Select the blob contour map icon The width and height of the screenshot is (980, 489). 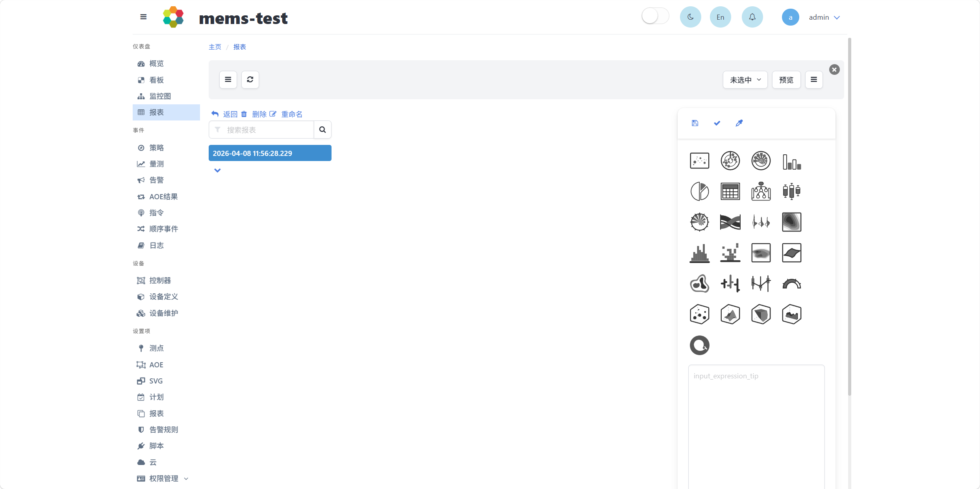point(700,283)
